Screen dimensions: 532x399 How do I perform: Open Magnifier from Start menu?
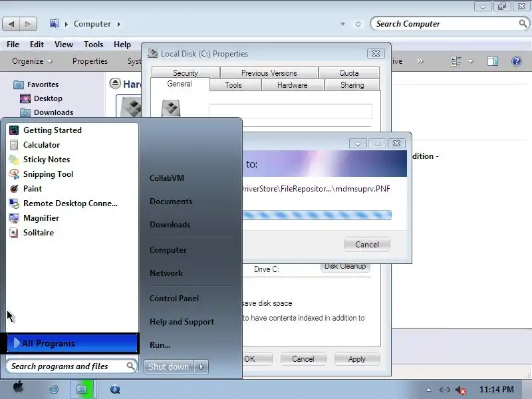(41, 218)
